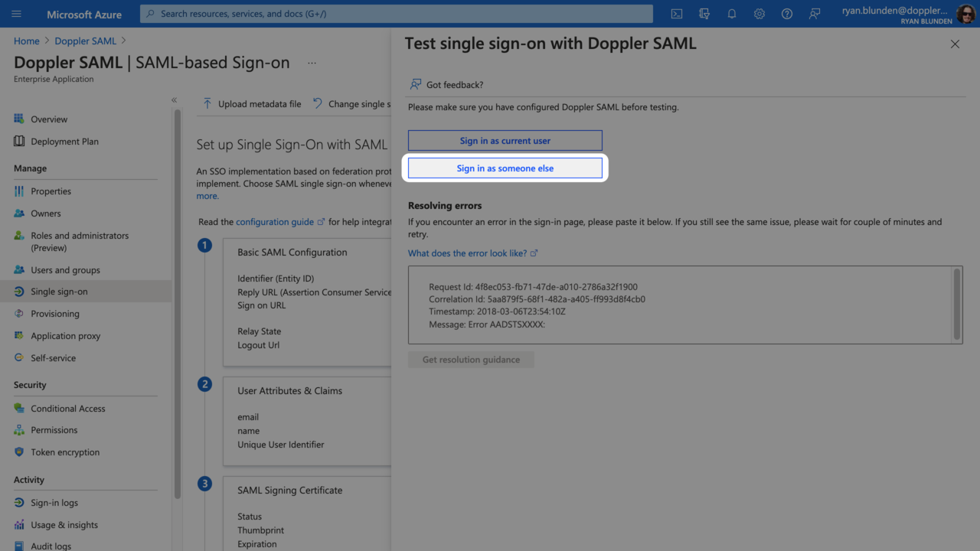Image resolution: width=980 pixels, height=551 pixels.
Task: Click the Ryan Blunden account avatar
Action: pos(965,14)
